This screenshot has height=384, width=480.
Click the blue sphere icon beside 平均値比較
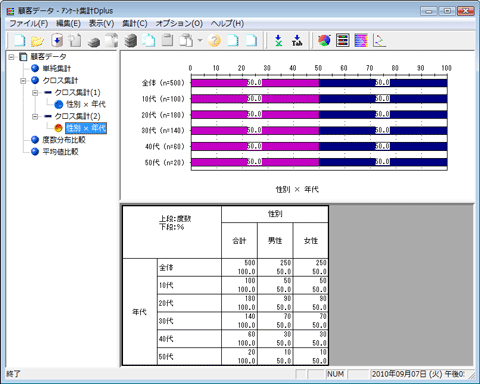(35, 152)
